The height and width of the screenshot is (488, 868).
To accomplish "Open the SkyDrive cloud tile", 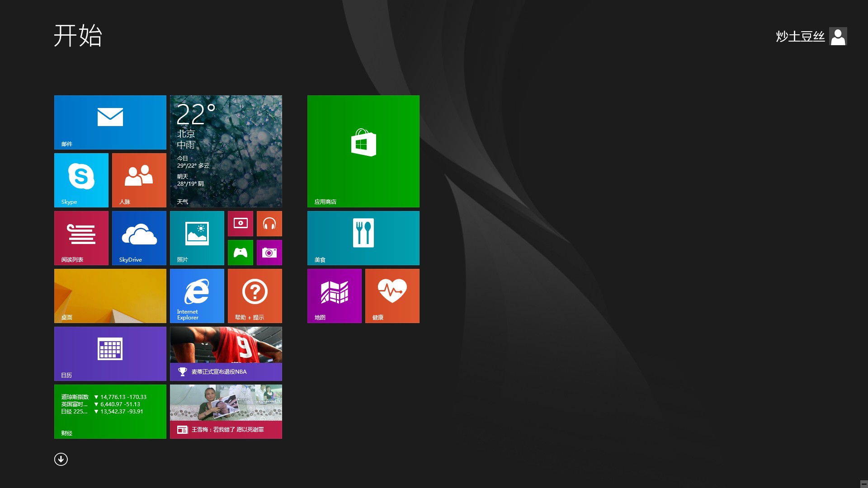I will [x=139, y=238].
